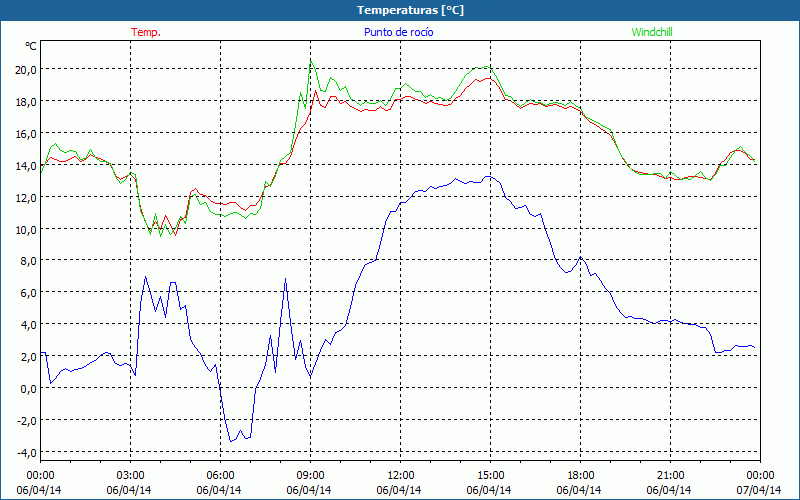Click the 0,0 y-axis value
Screen dimensions: 800x500
28,388
